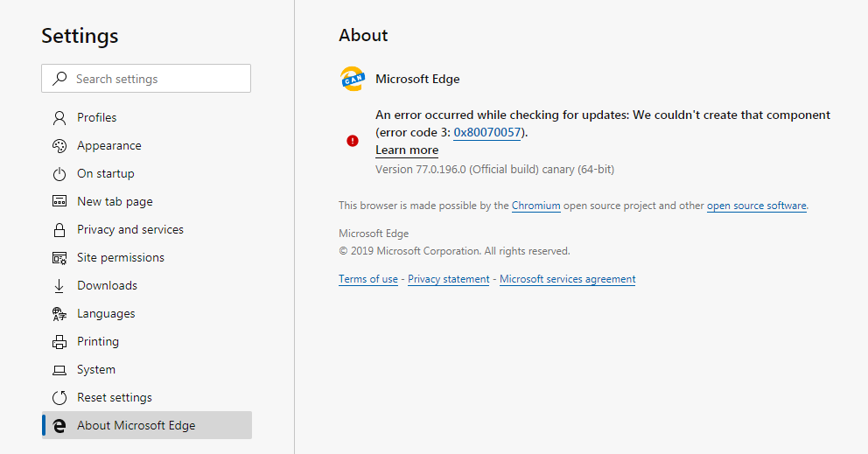Screen dimensions: 868x454
Task: Click the version 77.0.196.0 text
Action: [x=495, y=170]
